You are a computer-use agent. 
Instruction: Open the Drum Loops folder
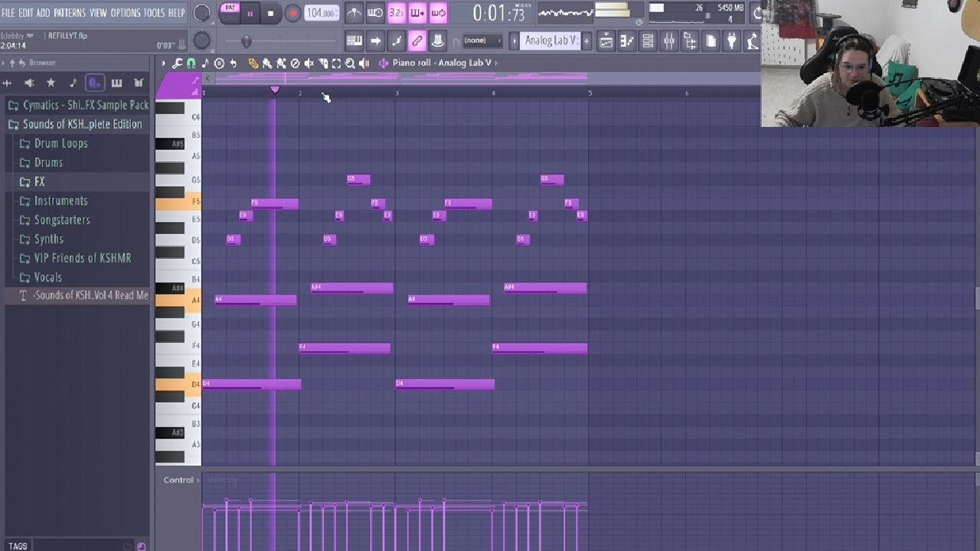[x=60, y=143]
